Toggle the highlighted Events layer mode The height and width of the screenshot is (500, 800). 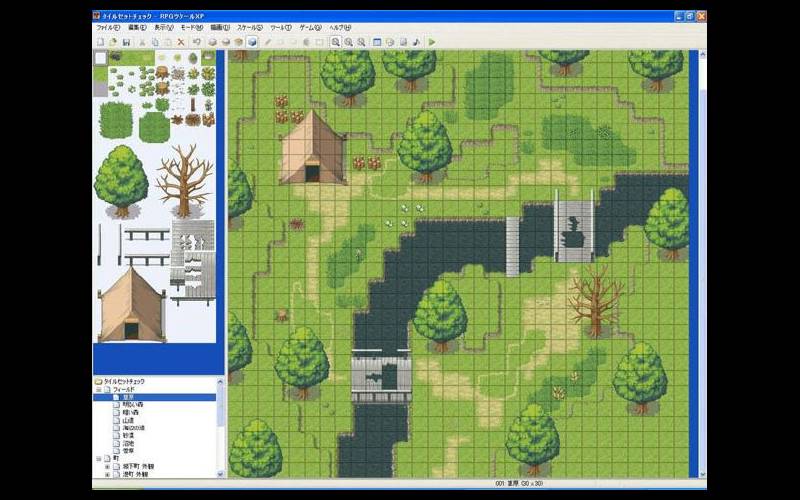click(x=252, y=42)
